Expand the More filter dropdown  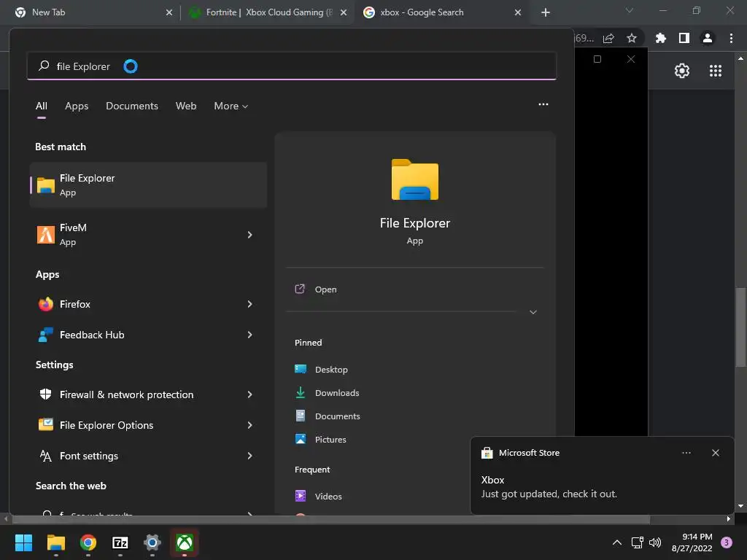click(x=231, y=106)
